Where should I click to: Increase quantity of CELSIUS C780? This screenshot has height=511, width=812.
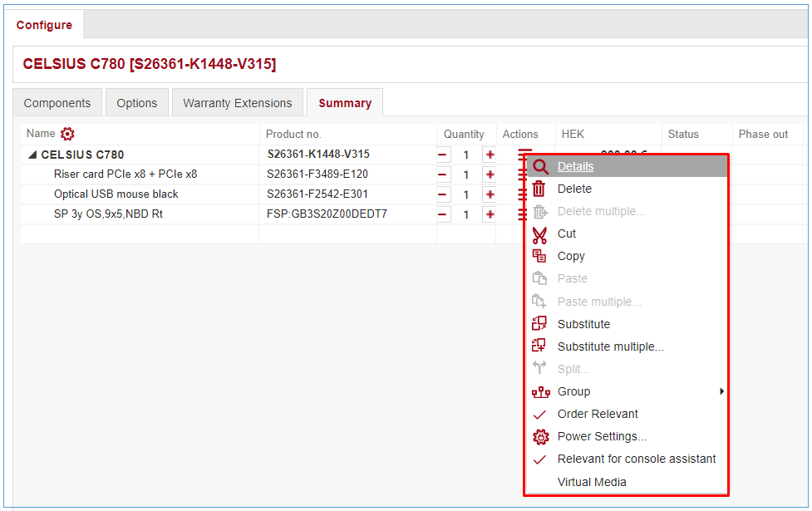(490, 155)
